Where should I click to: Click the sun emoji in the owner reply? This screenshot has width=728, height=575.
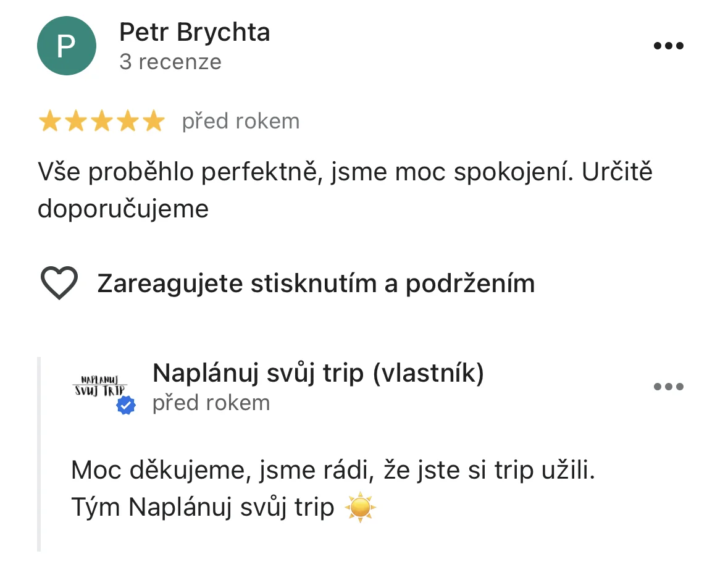[x=361, y=508]
